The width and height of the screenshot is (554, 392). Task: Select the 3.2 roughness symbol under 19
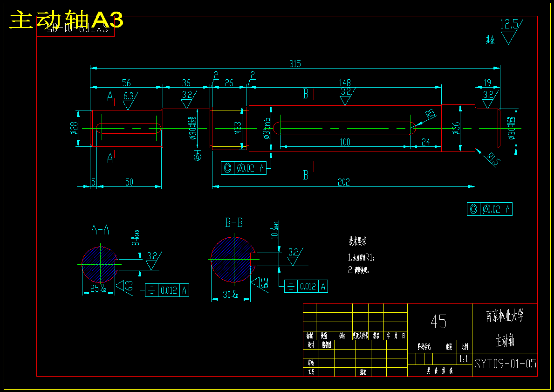click(x=490, y=99)
